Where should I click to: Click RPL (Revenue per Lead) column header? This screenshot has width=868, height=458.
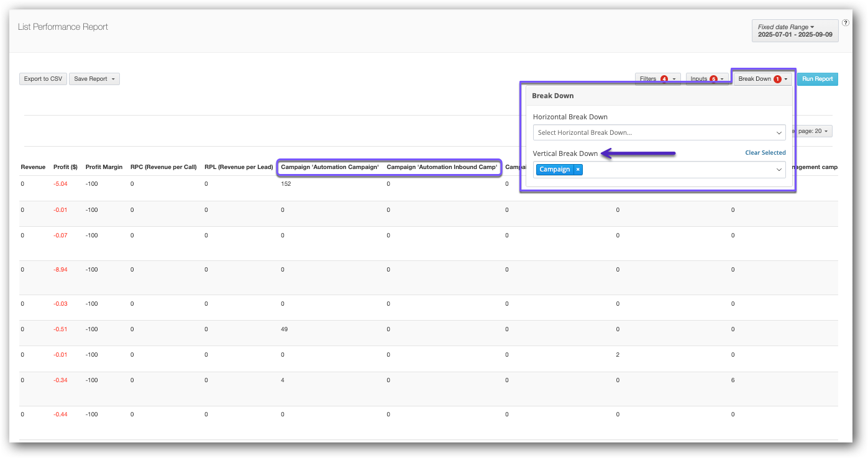tap(239, 167)
